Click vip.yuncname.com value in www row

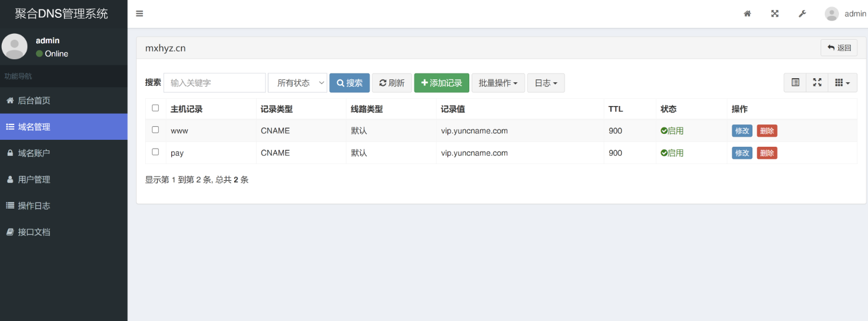pyautogui.click(x=474, y=131)
